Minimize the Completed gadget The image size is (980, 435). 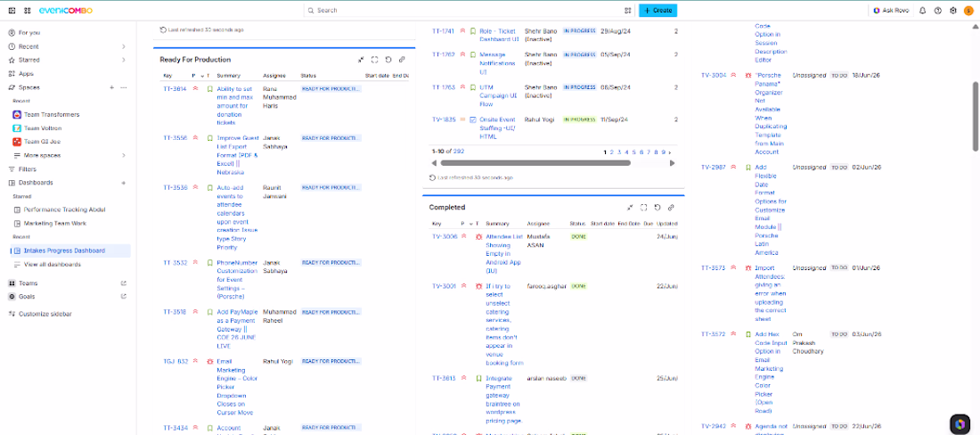coord(630,208)
